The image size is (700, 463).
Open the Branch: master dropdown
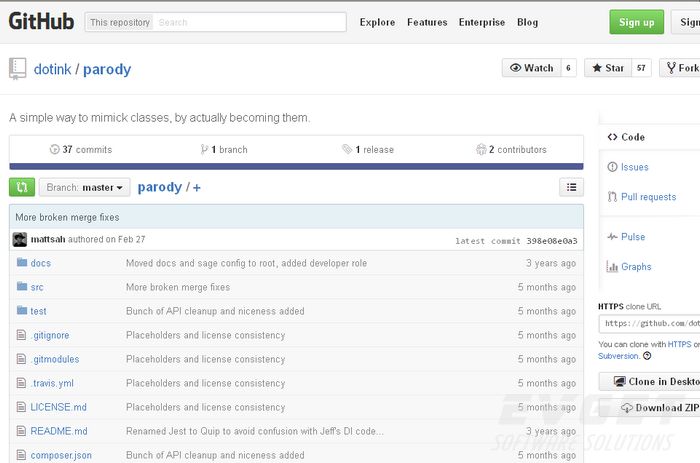pos(84,187)
